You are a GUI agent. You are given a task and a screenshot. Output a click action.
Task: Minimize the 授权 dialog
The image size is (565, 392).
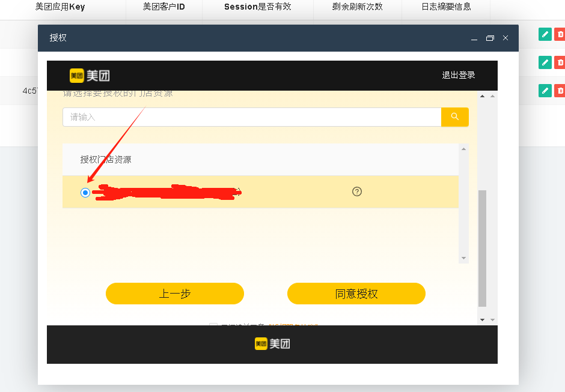tap(474, 38)
